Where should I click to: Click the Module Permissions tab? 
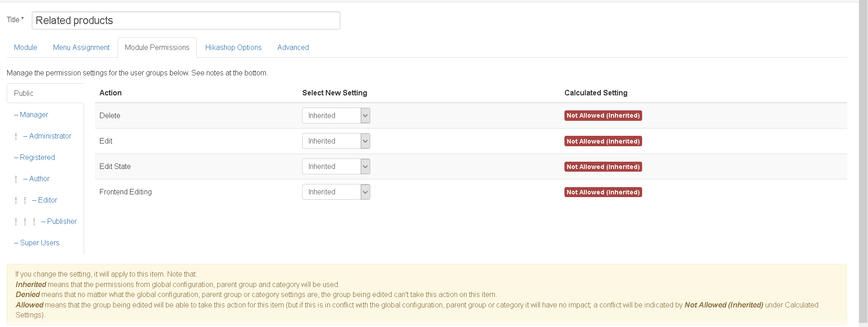pos(157,48)
